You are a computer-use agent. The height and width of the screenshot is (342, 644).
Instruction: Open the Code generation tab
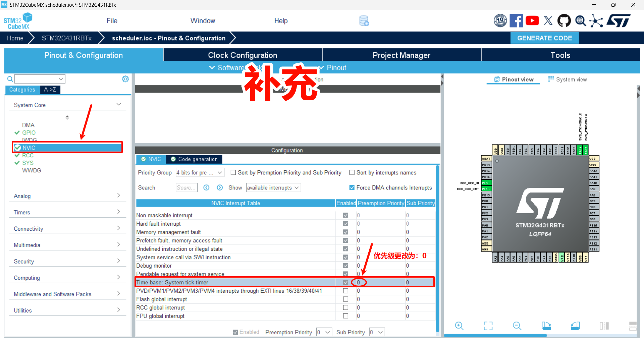click(194, 159)
